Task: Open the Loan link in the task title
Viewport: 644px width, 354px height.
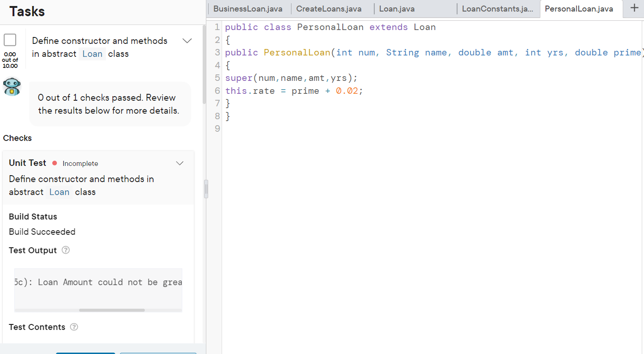Action: (x=93, y=54)
